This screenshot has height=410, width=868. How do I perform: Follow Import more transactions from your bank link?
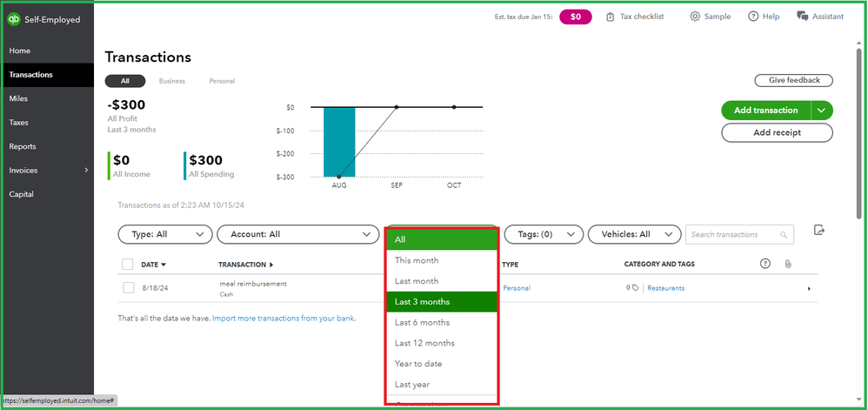coord(284,319)
